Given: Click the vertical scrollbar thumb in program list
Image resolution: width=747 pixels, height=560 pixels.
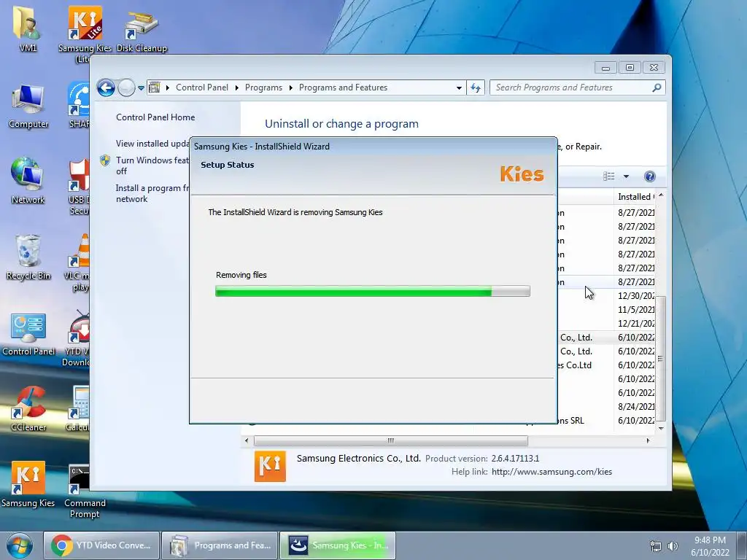Looking at the screenshot, I should pyautogui.click(x=661, y=359).
